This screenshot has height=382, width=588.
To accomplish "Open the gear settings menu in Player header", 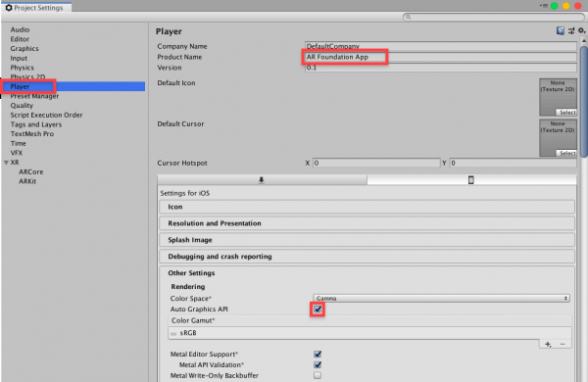I will pos(581,30).
